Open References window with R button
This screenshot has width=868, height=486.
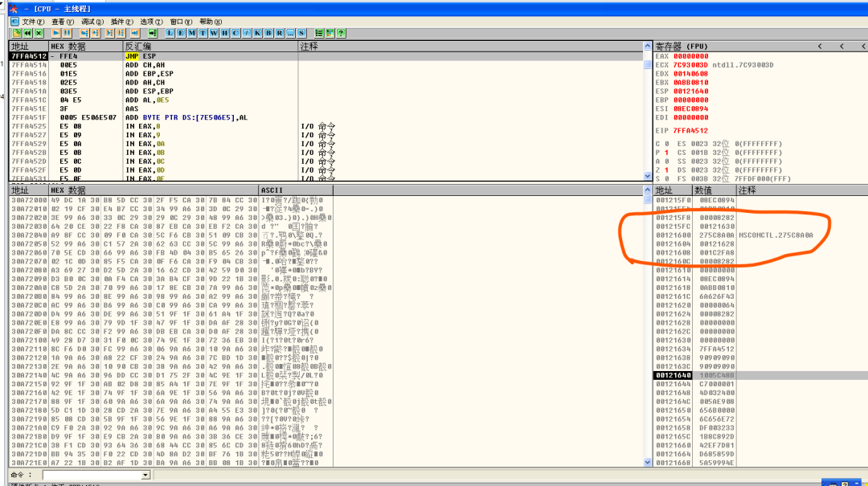pos(280,33)
